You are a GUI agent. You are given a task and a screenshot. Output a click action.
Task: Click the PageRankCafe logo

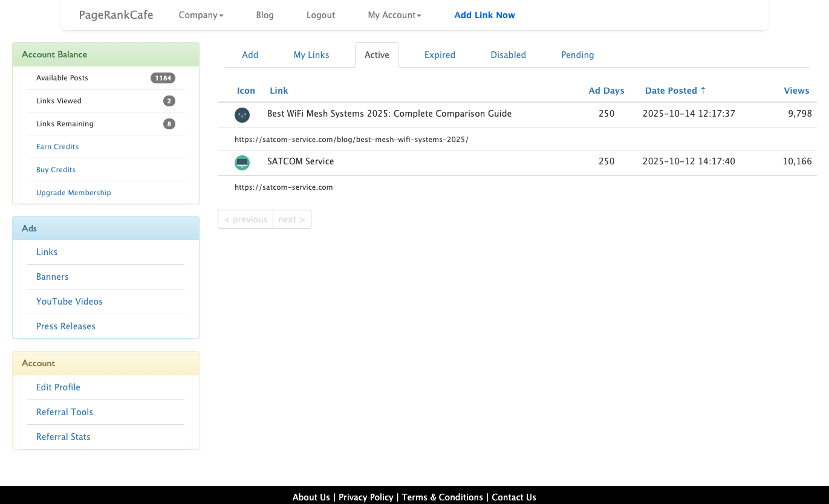pyautogui.click(x=115, y=15)
